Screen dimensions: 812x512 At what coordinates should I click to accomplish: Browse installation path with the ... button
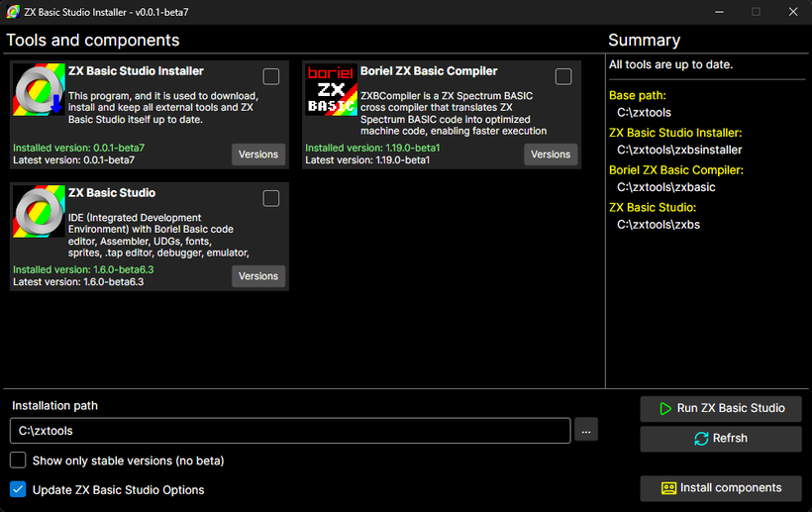click(585, 430)
